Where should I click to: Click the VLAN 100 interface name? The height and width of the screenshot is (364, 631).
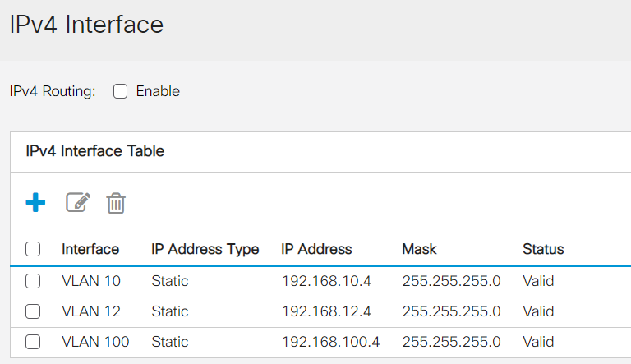point(95,342)
